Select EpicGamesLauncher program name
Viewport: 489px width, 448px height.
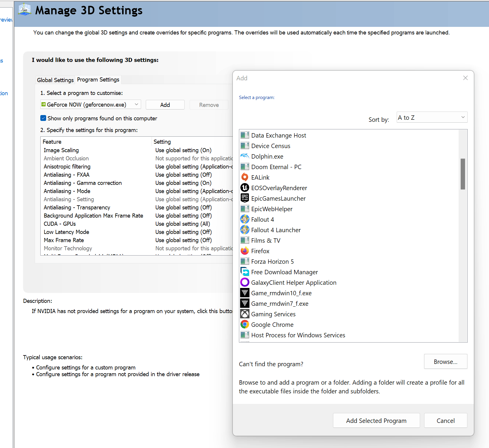click(278, 198)
